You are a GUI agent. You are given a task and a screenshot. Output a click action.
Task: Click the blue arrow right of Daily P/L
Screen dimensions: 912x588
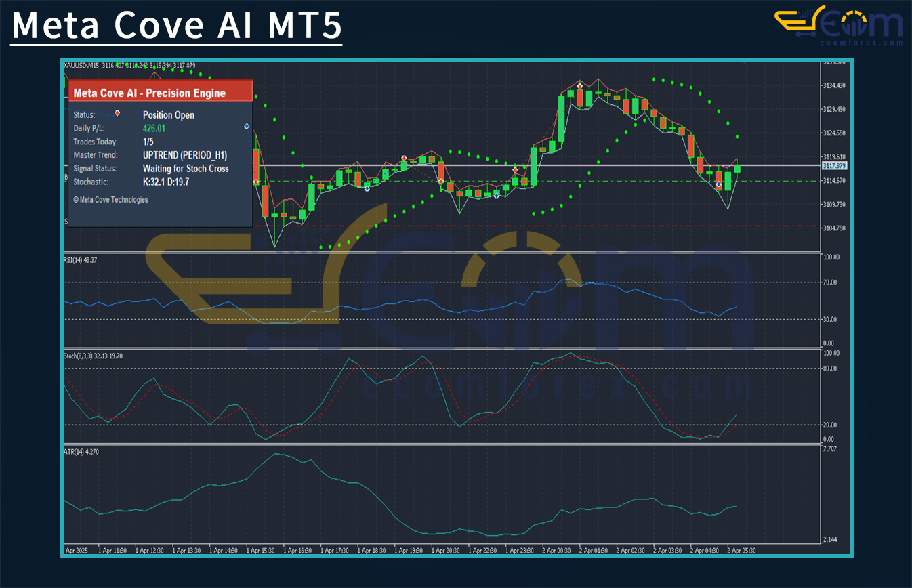(247, 127)
